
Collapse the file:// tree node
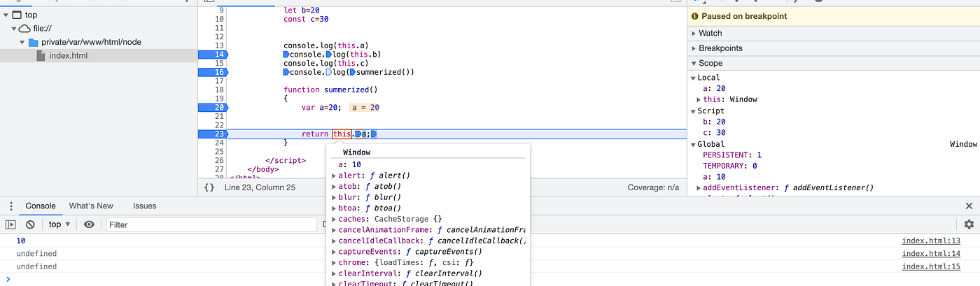pos(15,29)
